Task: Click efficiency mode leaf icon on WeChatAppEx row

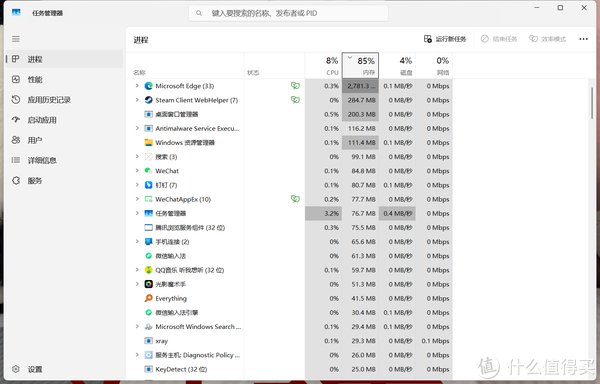Action: tap(295, 199)
